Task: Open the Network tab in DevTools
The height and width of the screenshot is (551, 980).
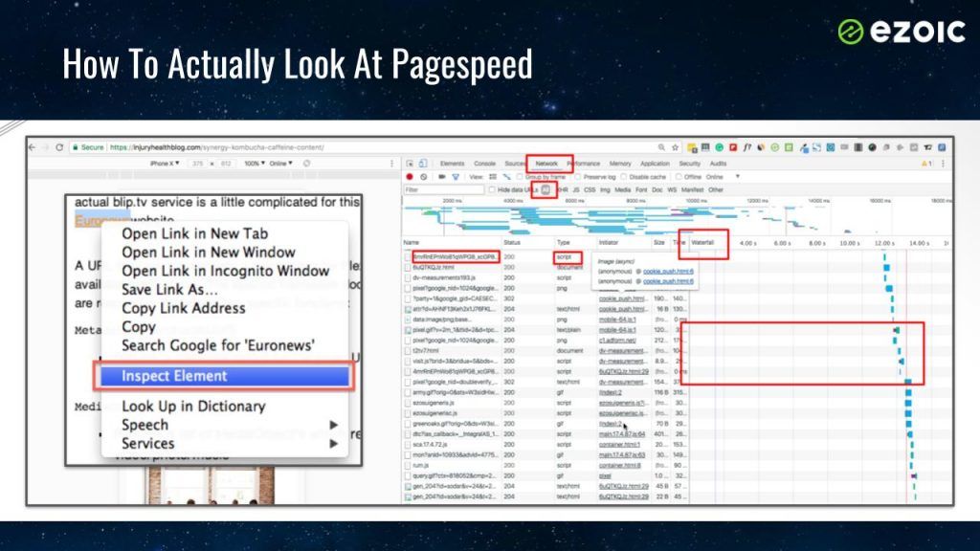Action: click(546, 164)
